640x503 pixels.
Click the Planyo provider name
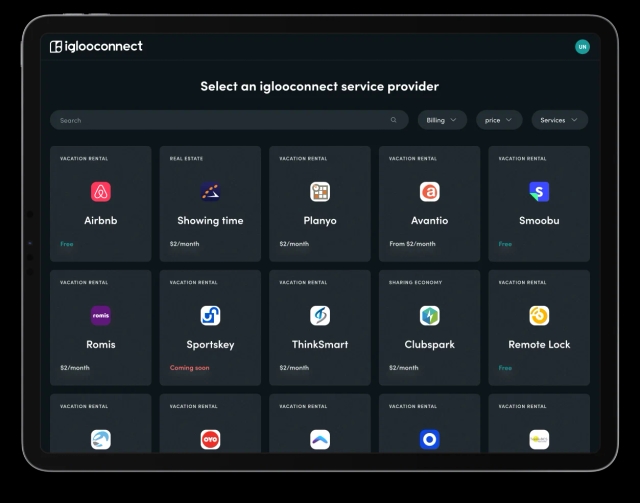coord(320,221)
